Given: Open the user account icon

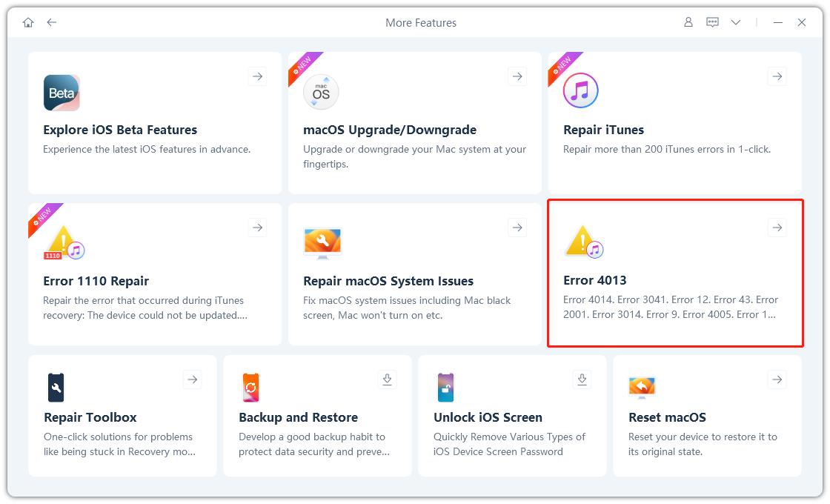Looking at the screenshot, I should 688,22.
